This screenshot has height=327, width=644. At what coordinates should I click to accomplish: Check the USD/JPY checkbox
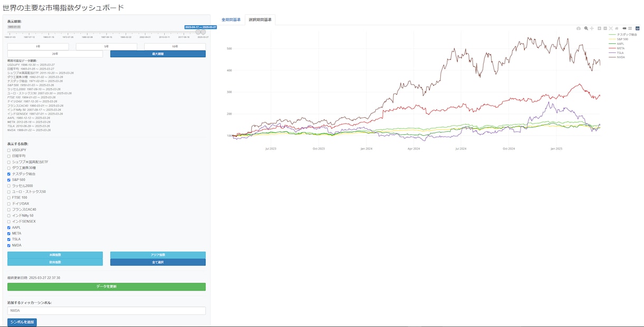pos(8,150)
